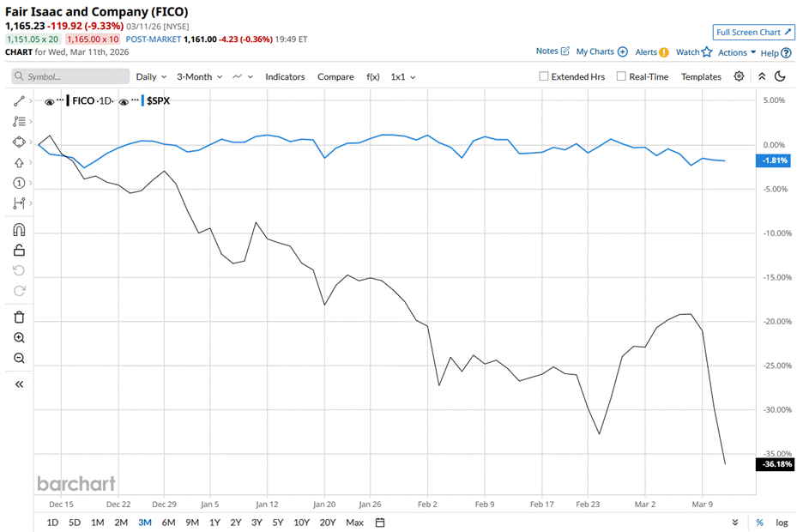
Task: Select the Max range tab
Action: click(354, 523)
